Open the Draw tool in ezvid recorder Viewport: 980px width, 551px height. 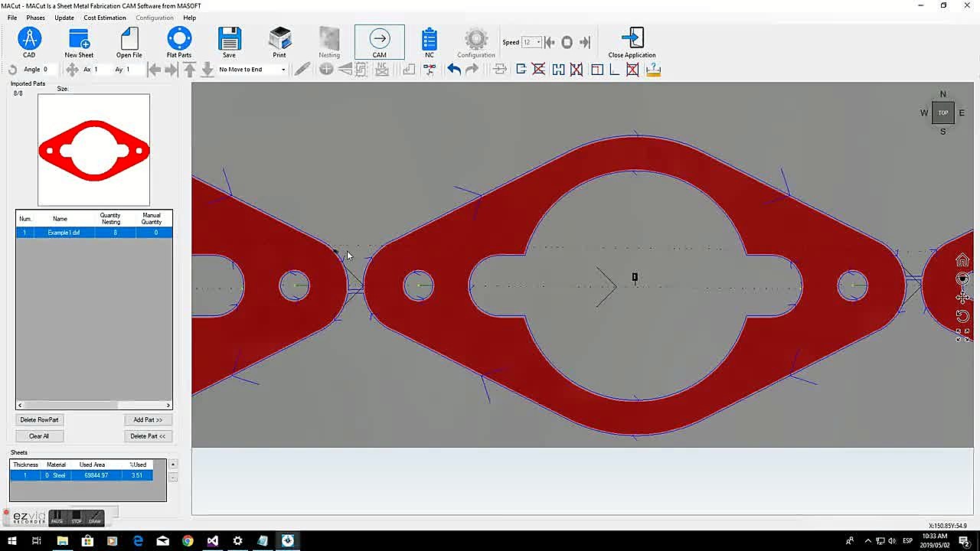coord(95,518)
